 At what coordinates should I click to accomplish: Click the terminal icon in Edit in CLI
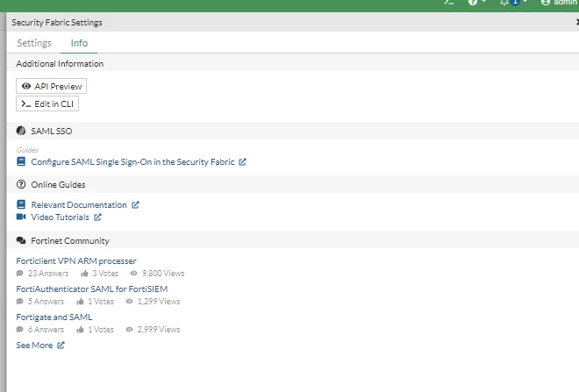tap(25, 103)
